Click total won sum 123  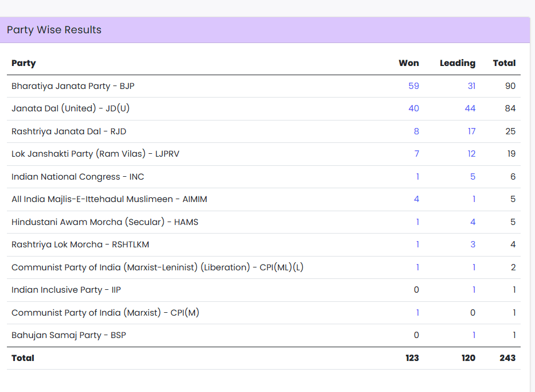pyautogui.click(x=412, y=358)
